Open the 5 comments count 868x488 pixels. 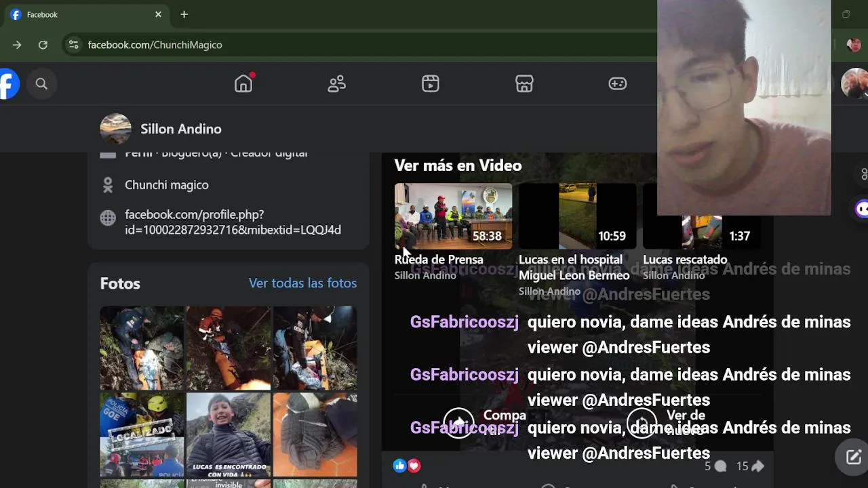click(715, 466)
